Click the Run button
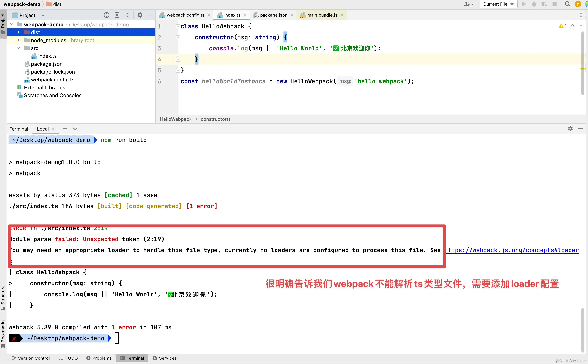 (524, 4)
